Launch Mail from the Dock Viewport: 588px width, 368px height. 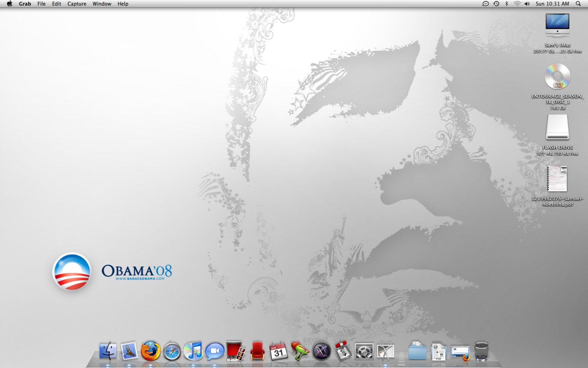129,351
